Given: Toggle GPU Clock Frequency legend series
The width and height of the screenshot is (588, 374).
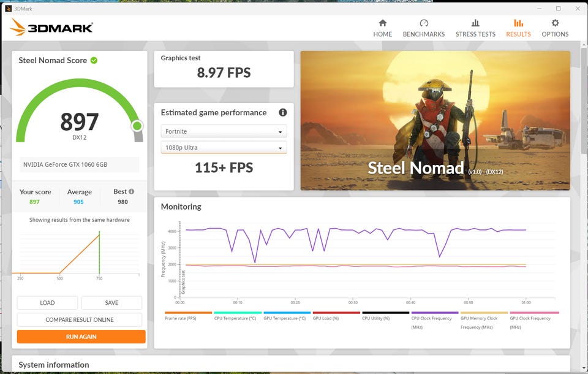Looking at the screenshot, I should (x=534, y=320).
